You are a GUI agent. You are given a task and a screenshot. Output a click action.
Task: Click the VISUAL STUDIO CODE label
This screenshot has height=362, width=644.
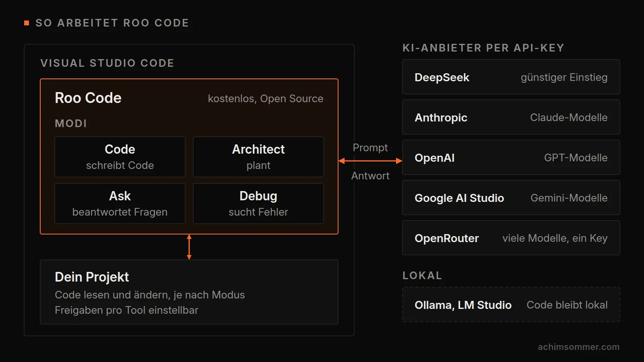coord(107,63)
